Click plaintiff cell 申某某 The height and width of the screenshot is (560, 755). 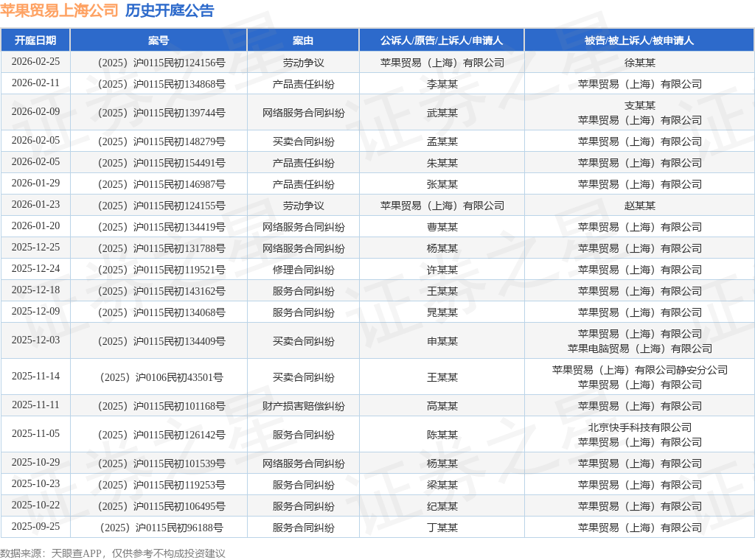[x=442, y=341]
